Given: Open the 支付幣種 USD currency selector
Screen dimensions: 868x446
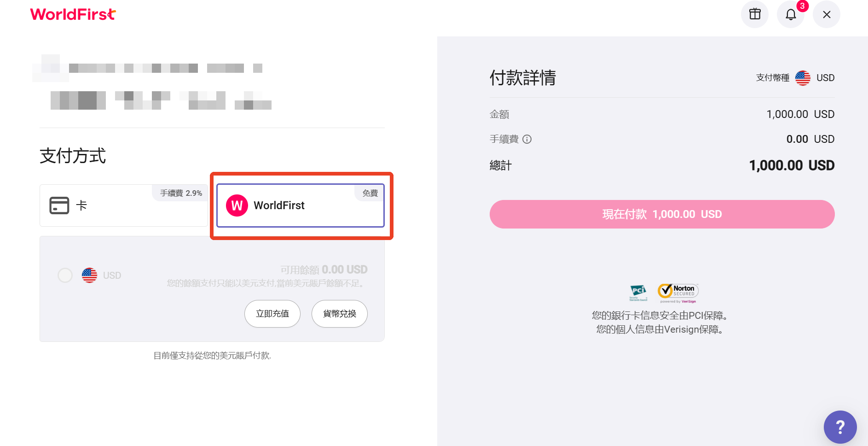Looking at the screenshot, I should pos(795,78).
